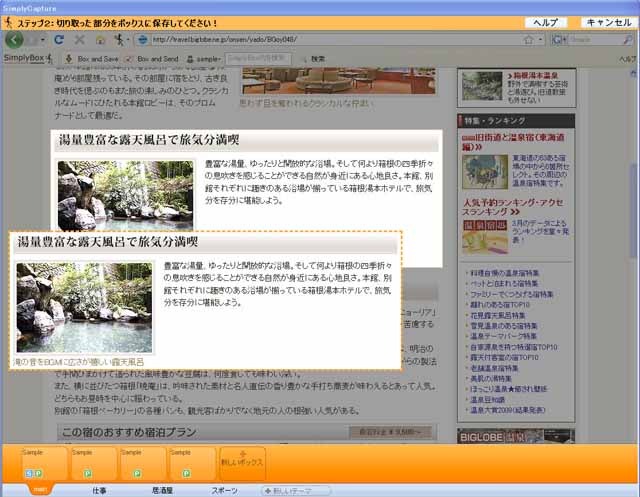Image resolution: width=640 pixels, height=497 pixels.
Task: Focus the URL address field
Action: pos(335,40)
